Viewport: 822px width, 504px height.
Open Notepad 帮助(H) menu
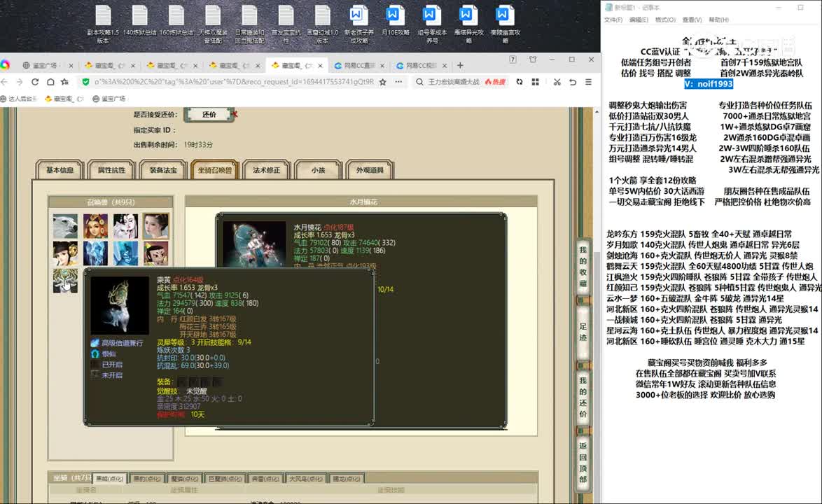pyautogui.click(x=719, y=20)
